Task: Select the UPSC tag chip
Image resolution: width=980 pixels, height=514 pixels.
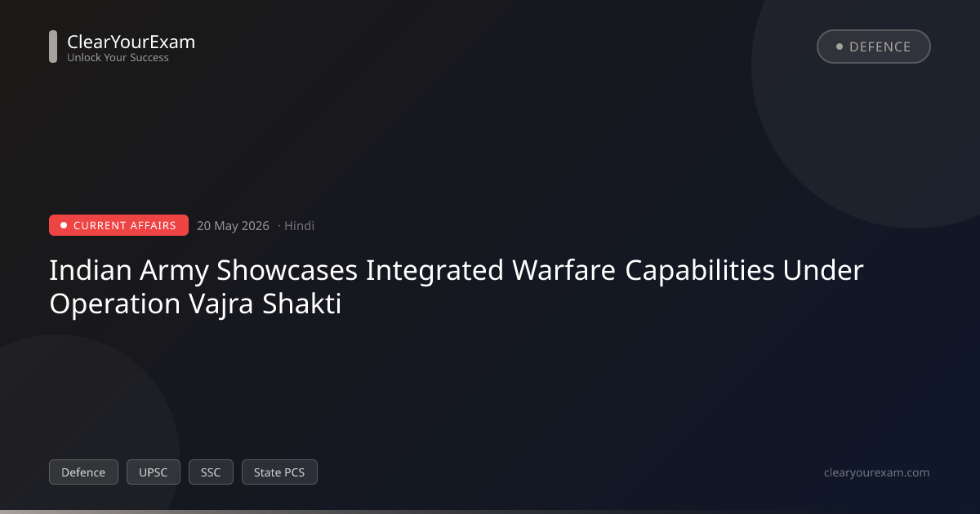Action: (154, 472)
